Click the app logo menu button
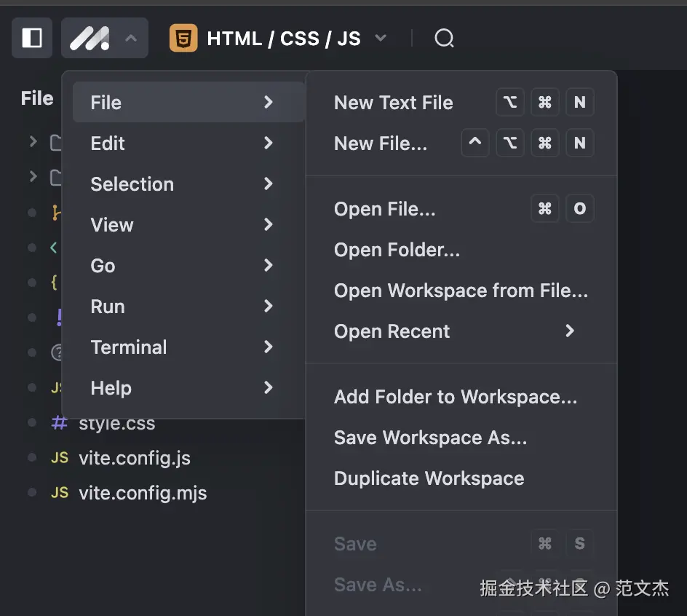This screenshot has width=687, height=616. click(x=90, y=38)
